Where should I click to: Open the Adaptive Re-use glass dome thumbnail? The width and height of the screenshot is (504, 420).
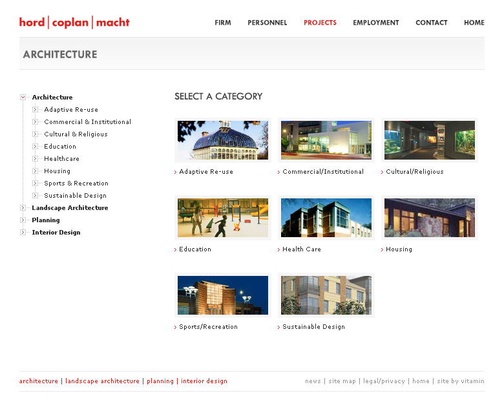coord(223,140)
